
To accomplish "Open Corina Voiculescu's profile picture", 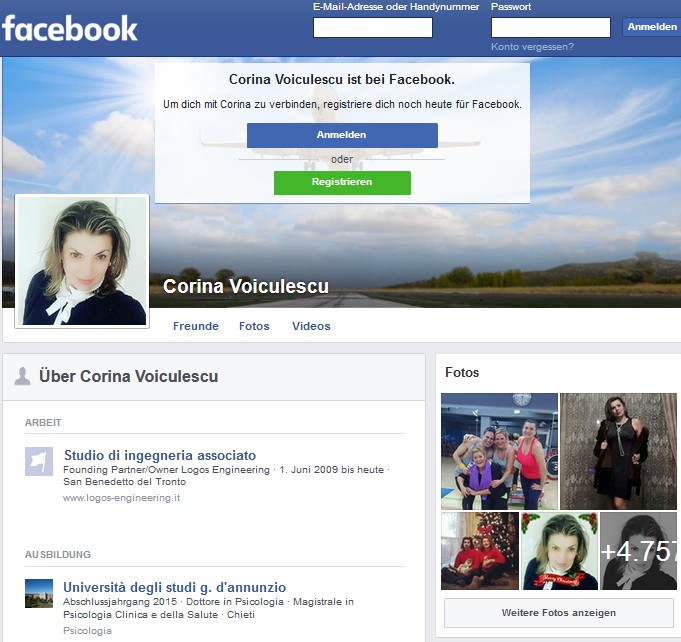I will (x=82, y=261).
